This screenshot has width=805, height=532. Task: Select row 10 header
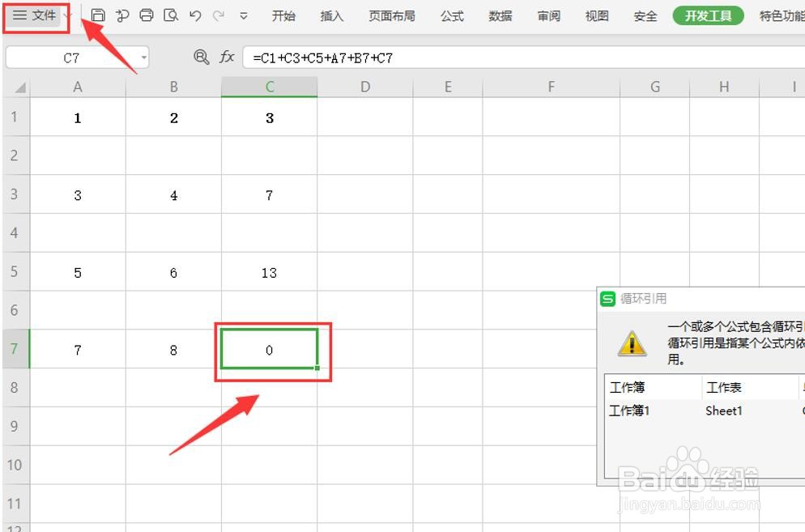click(x=15, y=466)
